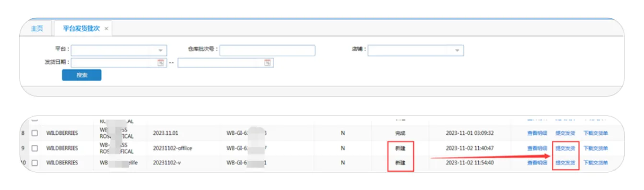Open 查看明细 for the 2023.11.01 batch

[x=537, y=133]
